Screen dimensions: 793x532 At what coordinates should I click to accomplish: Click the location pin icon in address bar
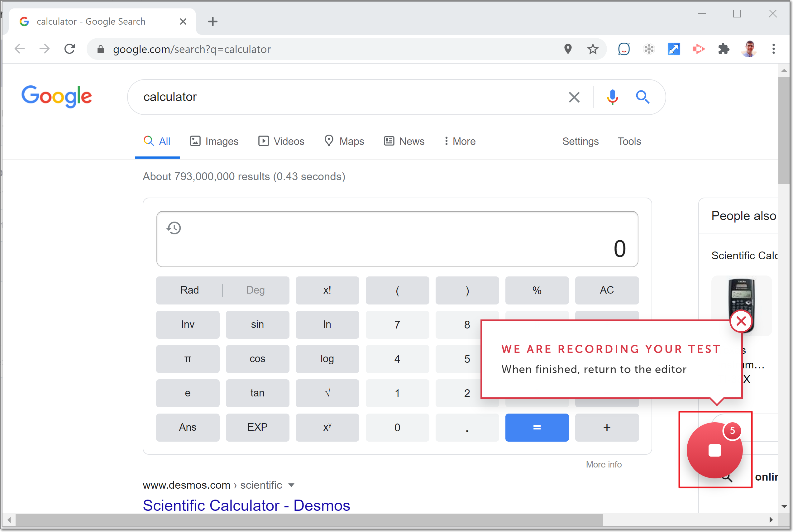pos(568,49)
